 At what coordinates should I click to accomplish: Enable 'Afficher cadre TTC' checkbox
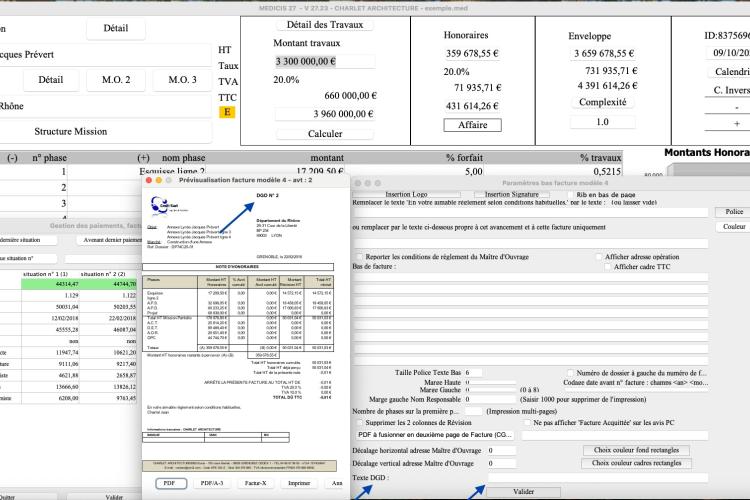pos(608,267)
